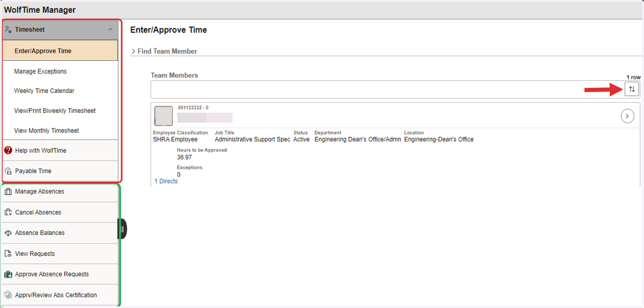Screen dimensions: 644x308
Task: Click the Active status value
Action: [x=301, y=140]
